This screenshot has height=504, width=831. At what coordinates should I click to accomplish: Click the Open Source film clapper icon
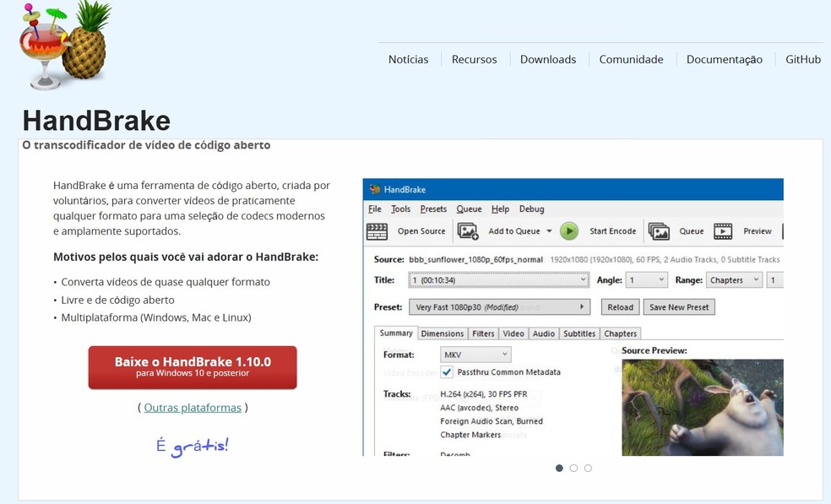377,231
